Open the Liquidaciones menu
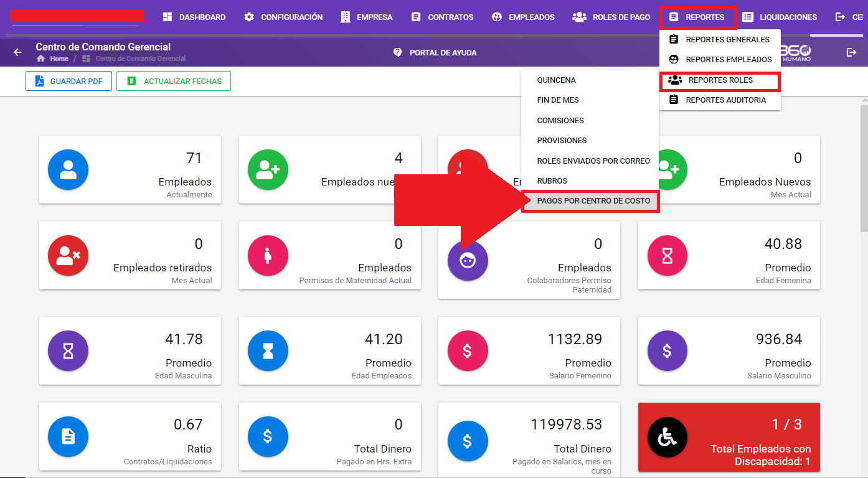Viewport: 868px width, 478px height. (x=780, y=17)
